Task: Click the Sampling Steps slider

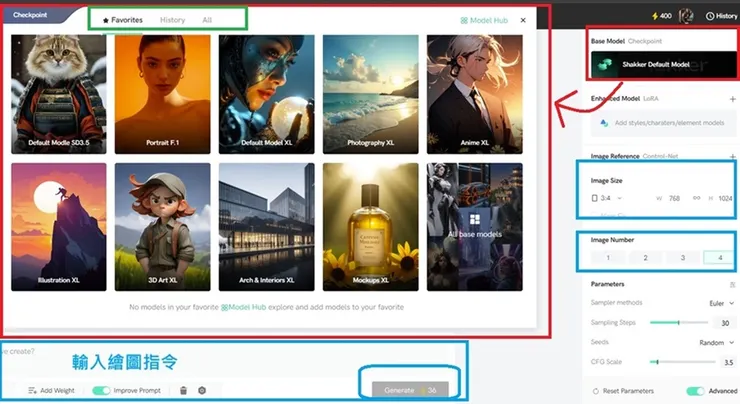Action: (679, 323)
